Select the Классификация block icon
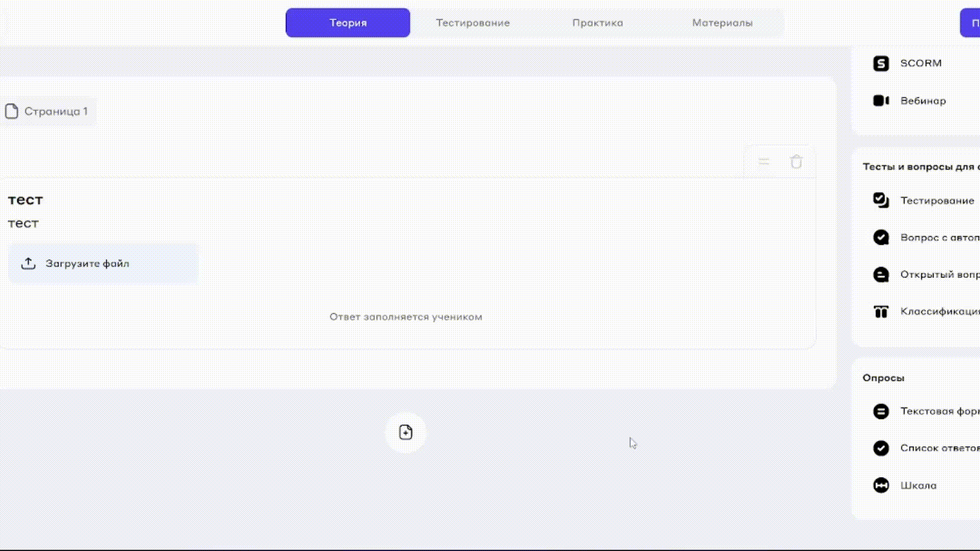Image resolution: width=980 pixels, height=551 pixels. (x=881, y=312)
